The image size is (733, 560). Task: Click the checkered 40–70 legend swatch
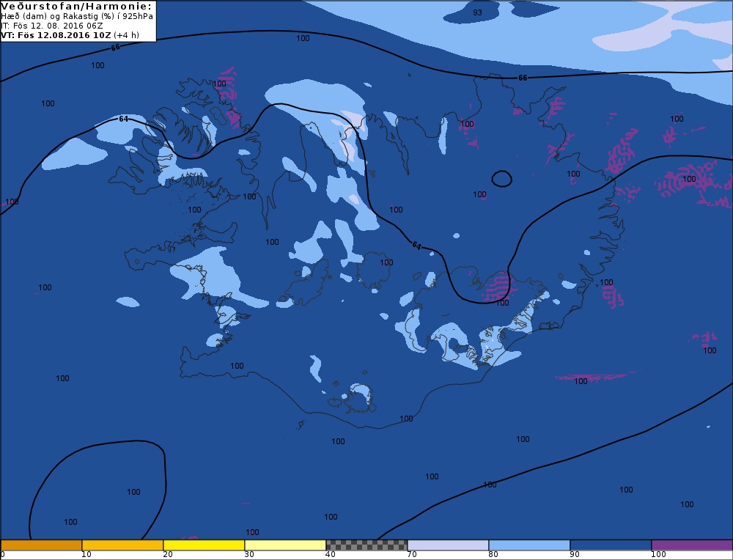[366, 545]
